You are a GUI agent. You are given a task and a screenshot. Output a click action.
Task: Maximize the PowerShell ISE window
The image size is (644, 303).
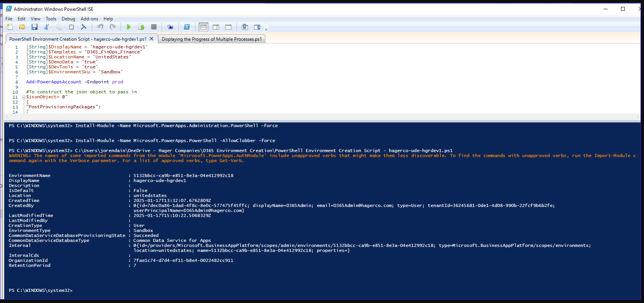coord(623,9)
